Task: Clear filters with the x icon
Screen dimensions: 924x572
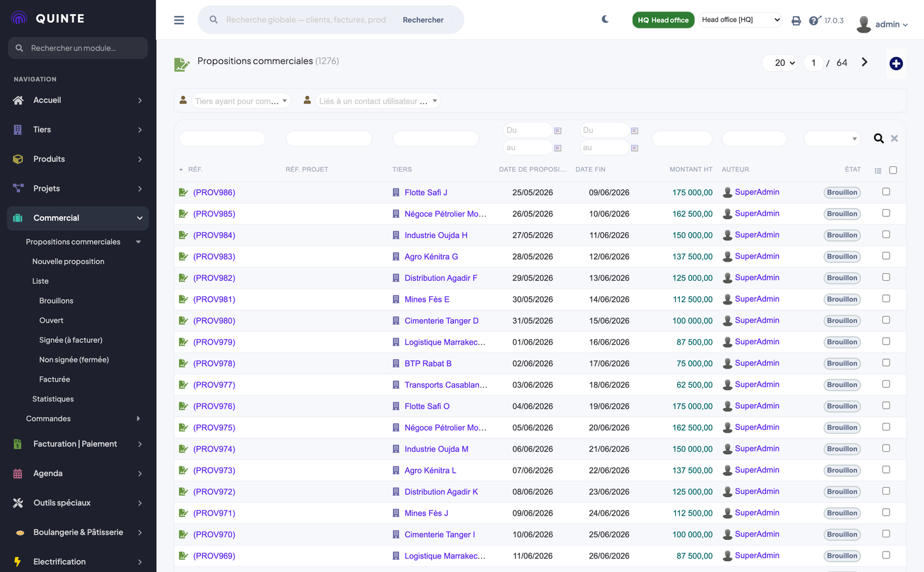Action: tap(895, 138)
